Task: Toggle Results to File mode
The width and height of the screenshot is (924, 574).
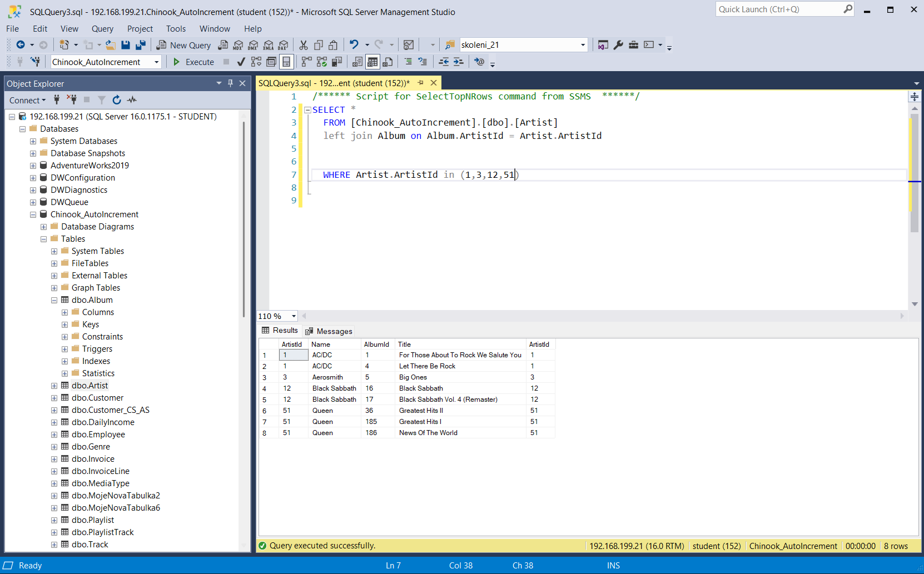Action: pyautogui.click(x=388, y=62)
